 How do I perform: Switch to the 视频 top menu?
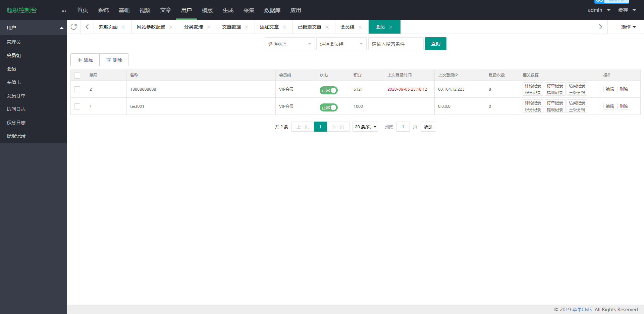point(145,10)
